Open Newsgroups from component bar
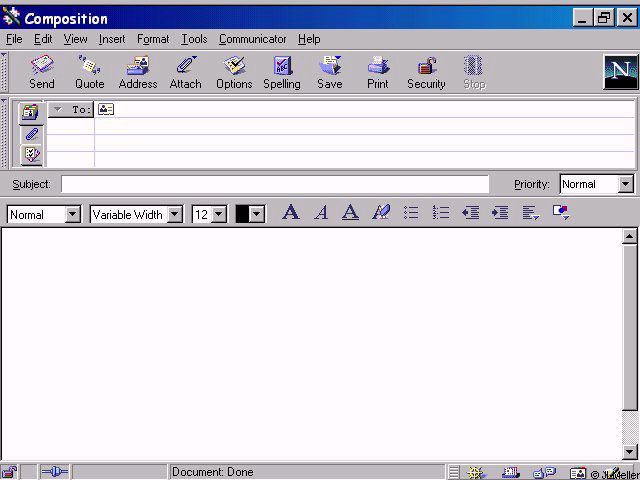Viewport: 640px width, 480px height. tap(544, 472)
